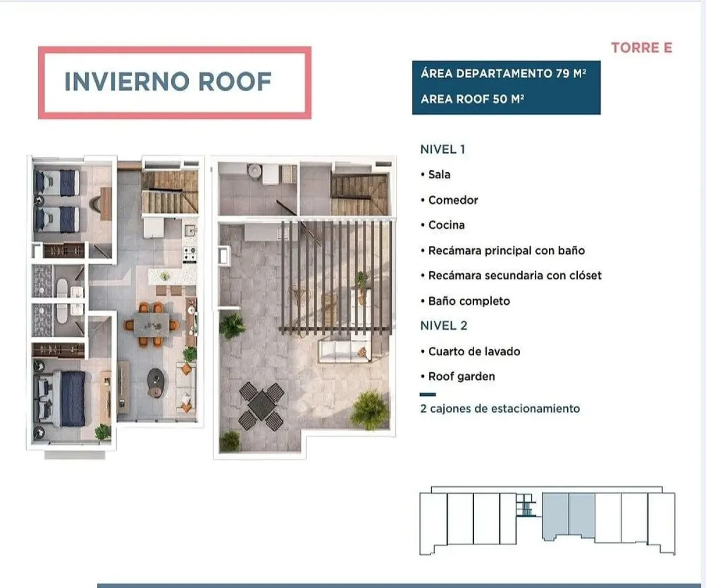Open the NIVEL 2 section heading
This screenshot has height=588, width=706.
[x=444, y=325]
